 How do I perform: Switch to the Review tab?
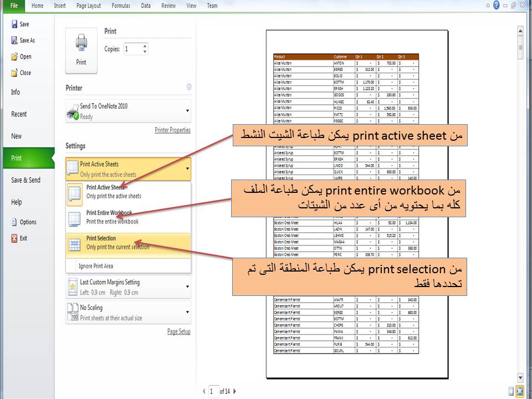[168, 6]
